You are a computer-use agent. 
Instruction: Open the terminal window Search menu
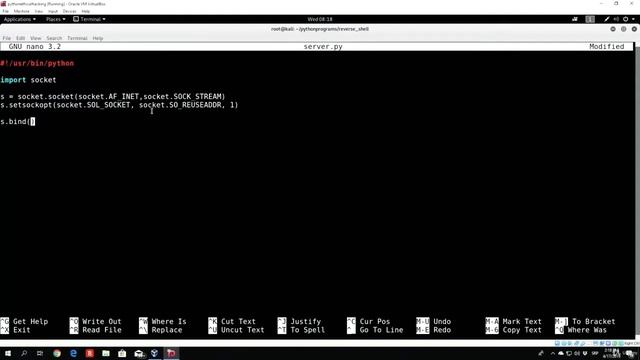pyautogui.click(x=54, y=38)
